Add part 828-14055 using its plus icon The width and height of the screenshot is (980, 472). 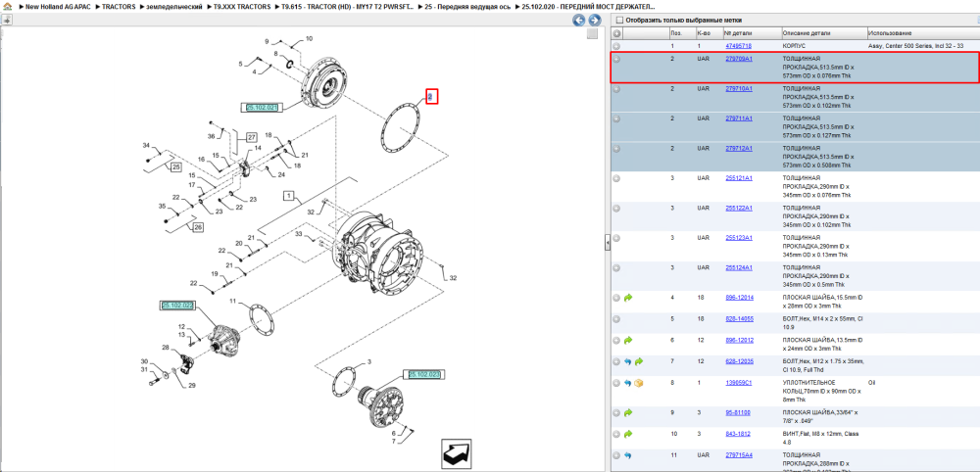616,319
